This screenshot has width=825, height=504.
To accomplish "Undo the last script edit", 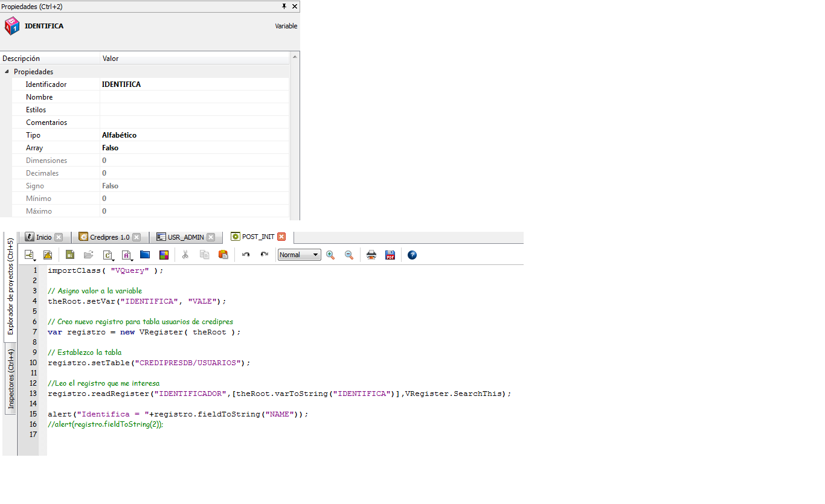I will pos(246,255).
